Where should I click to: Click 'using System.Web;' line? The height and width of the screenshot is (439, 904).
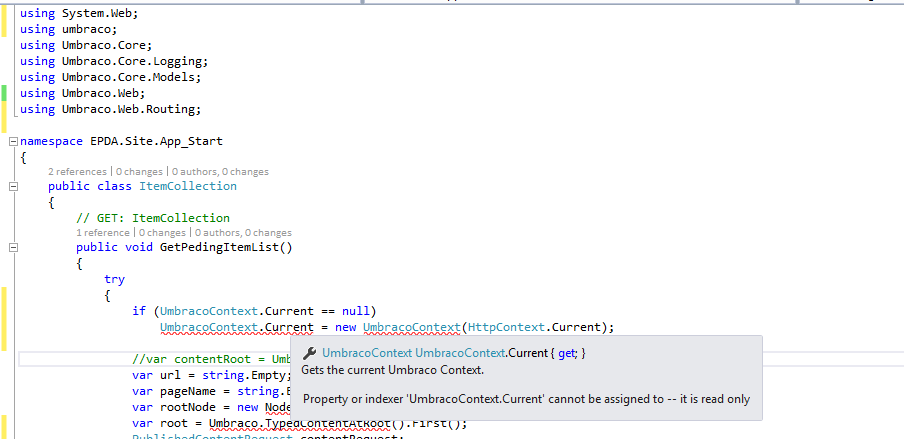tap(79, 13)
